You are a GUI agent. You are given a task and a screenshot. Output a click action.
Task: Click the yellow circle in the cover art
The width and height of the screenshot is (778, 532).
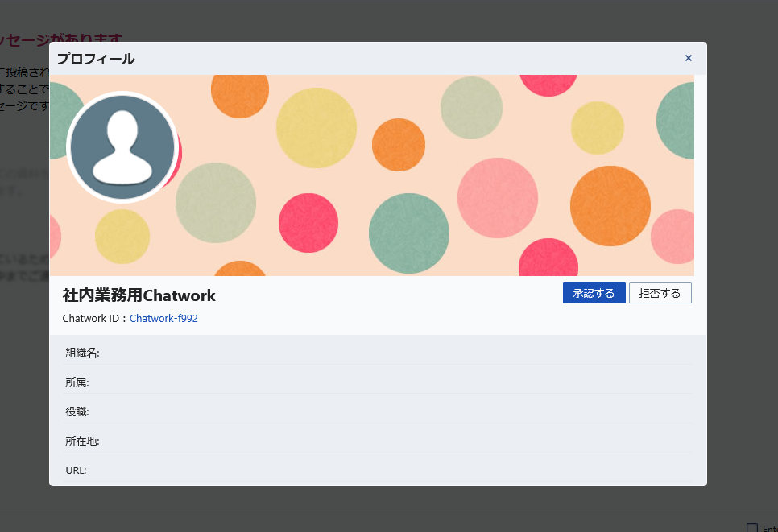(315, 128)
